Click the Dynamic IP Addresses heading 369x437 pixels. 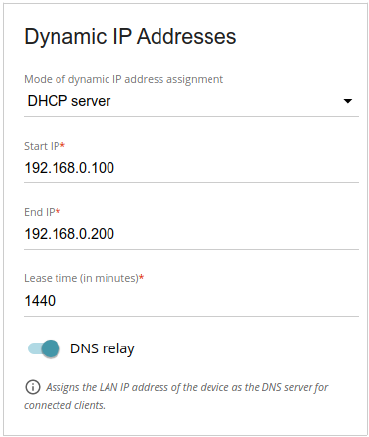pos(130,37)
